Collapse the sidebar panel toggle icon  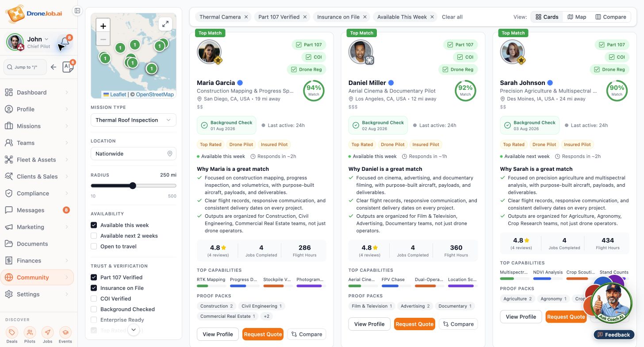77,11
